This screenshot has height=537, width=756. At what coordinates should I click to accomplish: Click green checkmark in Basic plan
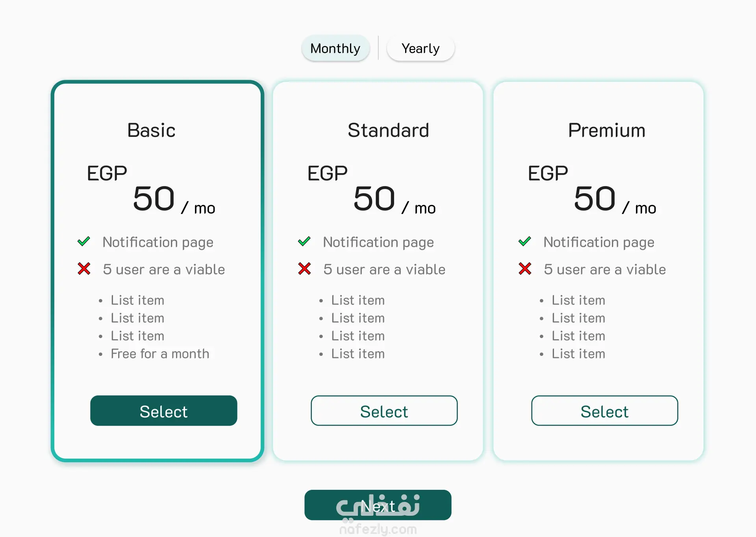[84, 241]
